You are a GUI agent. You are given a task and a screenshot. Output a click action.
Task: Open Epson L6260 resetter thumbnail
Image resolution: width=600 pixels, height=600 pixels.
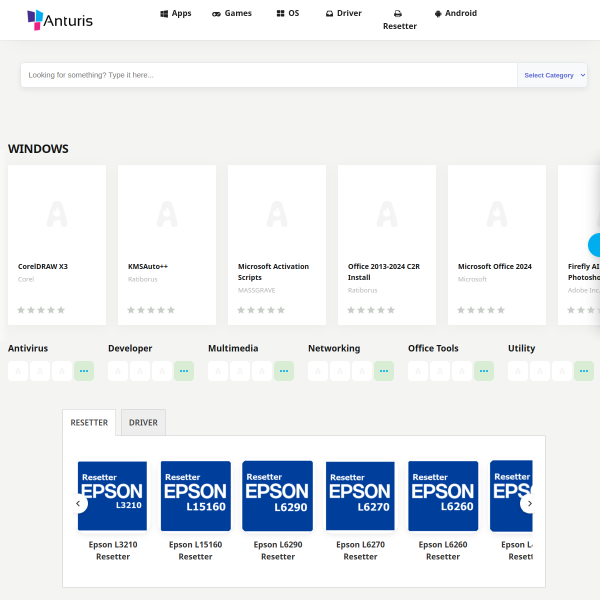(443, 496)
